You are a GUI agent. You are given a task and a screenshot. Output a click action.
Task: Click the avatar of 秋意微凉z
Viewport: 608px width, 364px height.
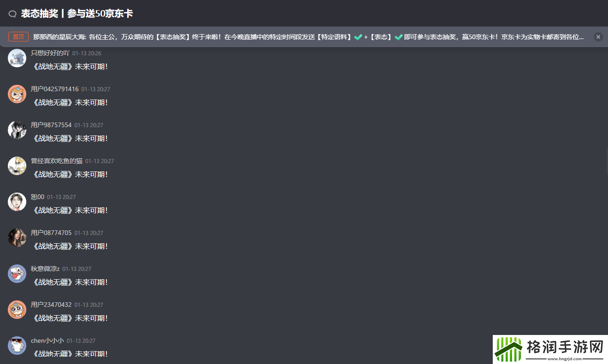(17, 274)
